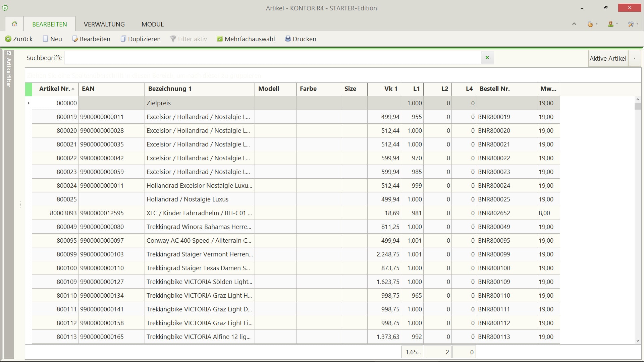Screen dimensions: 644x362
Task: Click the Duplizieren copy icon
Action: 123,39
